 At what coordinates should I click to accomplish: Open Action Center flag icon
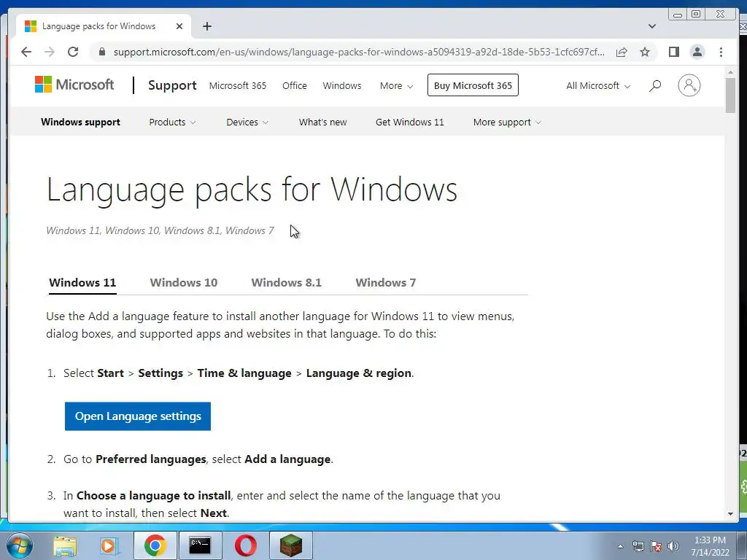tap(656, 546)
